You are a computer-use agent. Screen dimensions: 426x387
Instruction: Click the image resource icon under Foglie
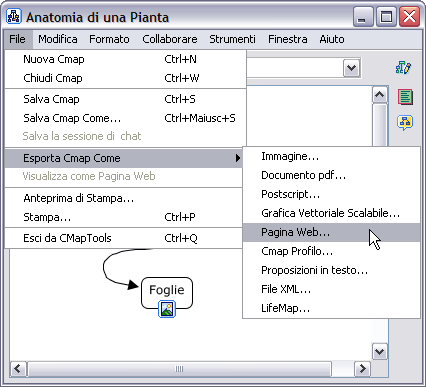[x=167, y=309]
